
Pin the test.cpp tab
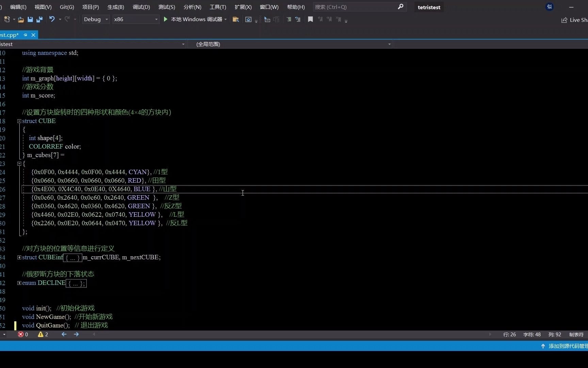25,35
